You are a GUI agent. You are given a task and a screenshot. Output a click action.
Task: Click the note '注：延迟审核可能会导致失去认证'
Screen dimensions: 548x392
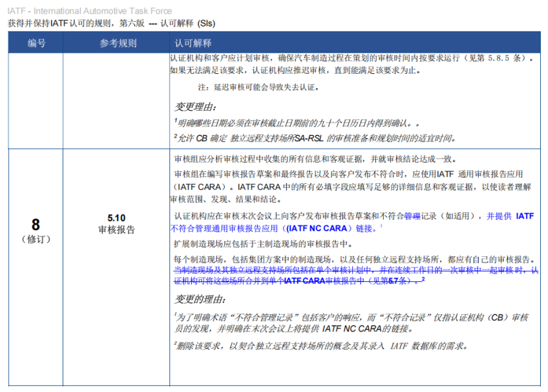(x=259, y=87)
